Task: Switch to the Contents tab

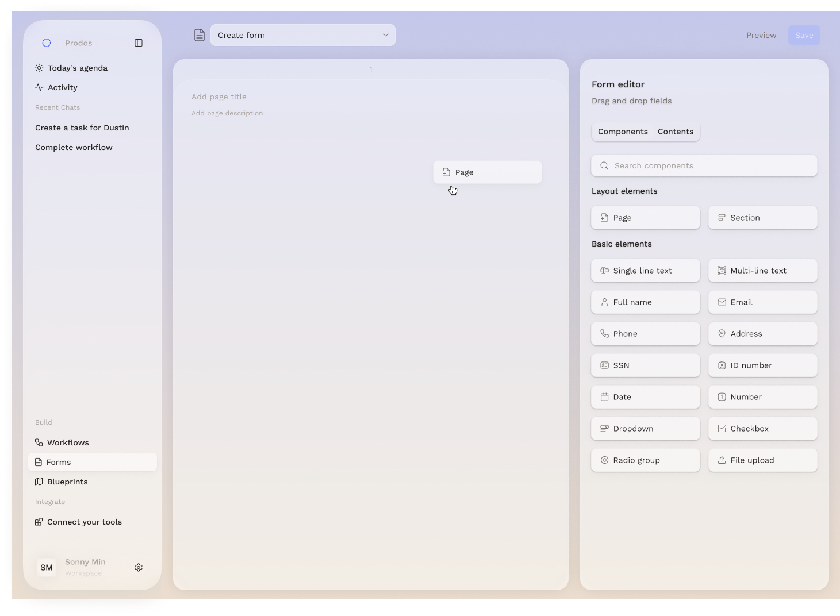Action: coord(676,132)
